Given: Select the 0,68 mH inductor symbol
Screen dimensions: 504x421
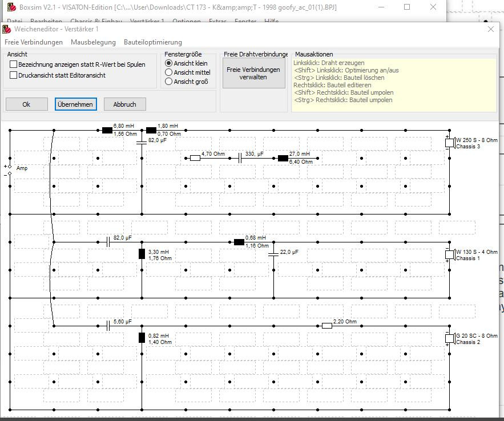Looking at the screenshot, I should click(239, 242).
